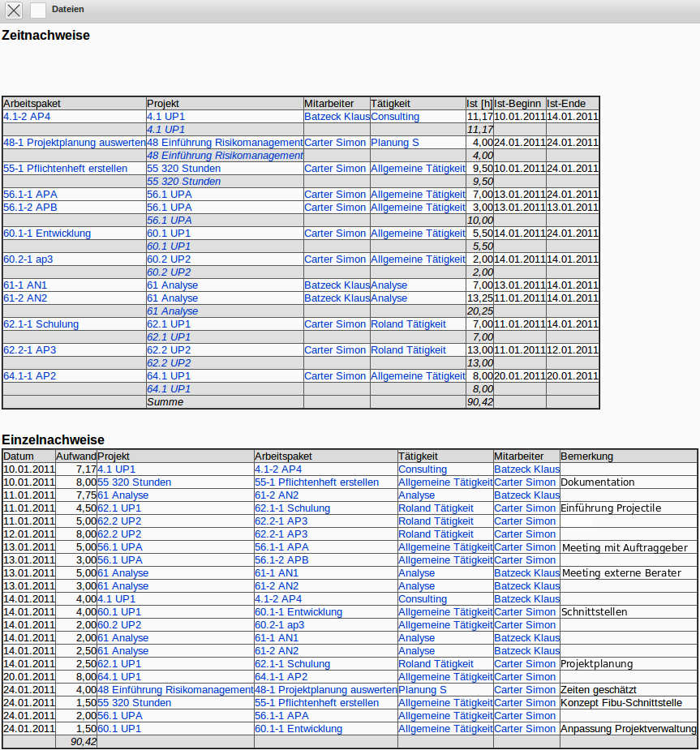The width and height of the screenshot is (700, 750).
Task: Click Planung S in the Zeitnachweise table
Action: point(394,143)
